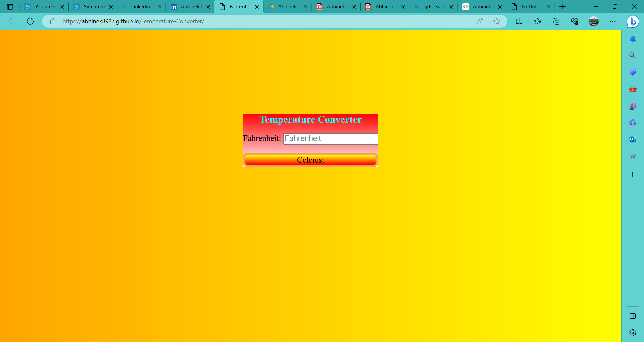This screenshot has height=342, width=644.
Task: Restore down the browser window
Action: click(615, 7)
